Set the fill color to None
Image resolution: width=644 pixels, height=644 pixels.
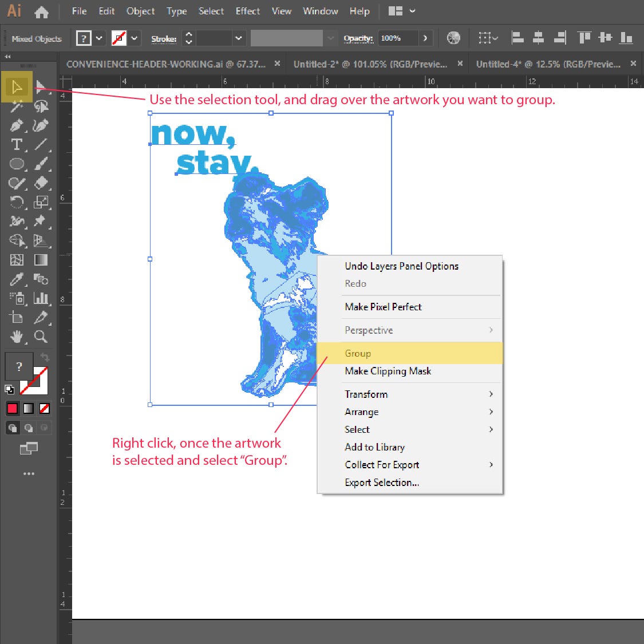pos(43,408)
